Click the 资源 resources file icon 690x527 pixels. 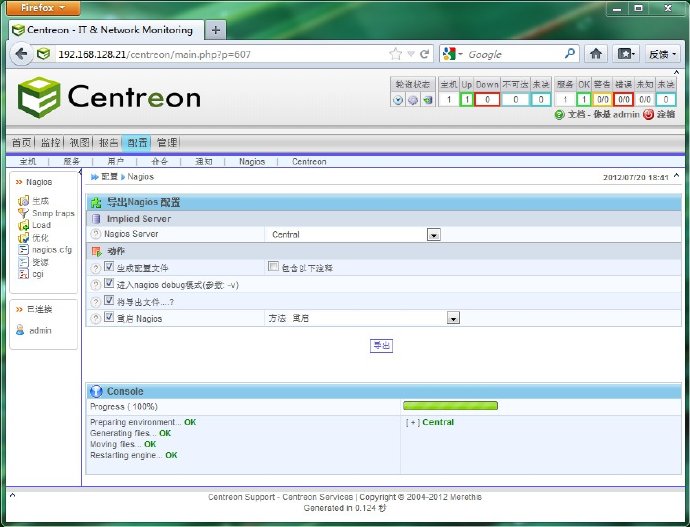[x=23, y=262]
